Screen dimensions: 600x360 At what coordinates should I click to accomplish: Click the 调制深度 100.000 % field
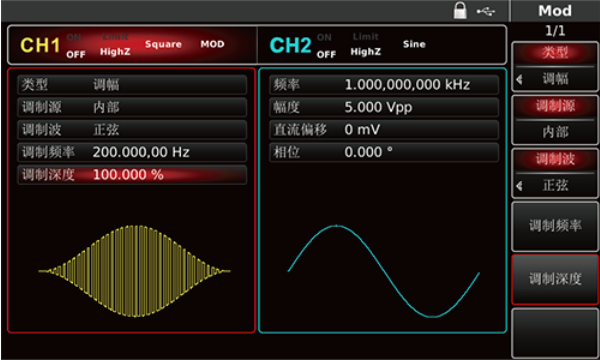[x=132, y=175]
